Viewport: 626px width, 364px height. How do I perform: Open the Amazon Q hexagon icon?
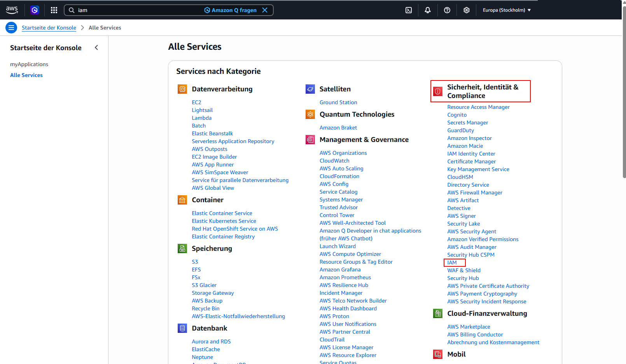tap(35, 10)
